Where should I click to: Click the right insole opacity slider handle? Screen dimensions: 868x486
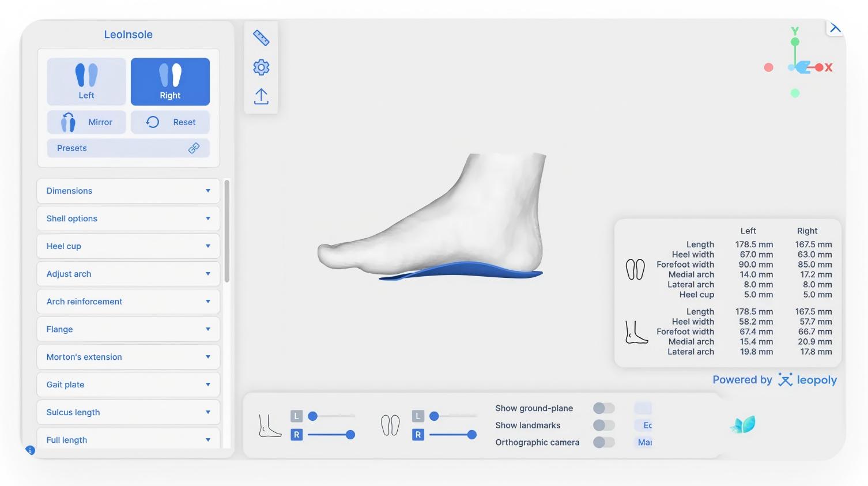pyautogui.click(x=471, y=435)
